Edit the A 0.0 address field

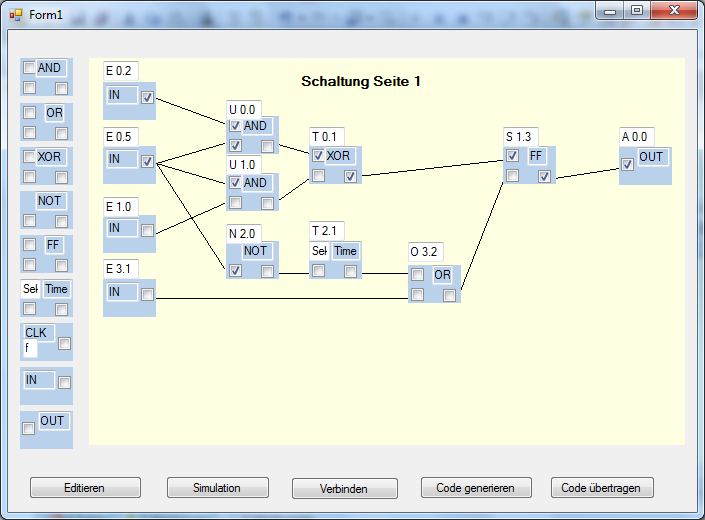tap(636, 137)
